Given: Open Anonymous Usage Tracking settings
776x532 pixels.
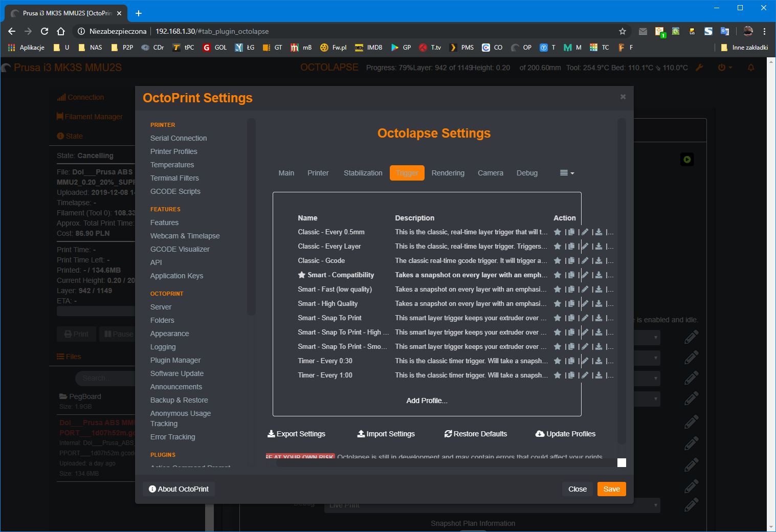Looking at the screenshot, I should click(x=181, y=418).
